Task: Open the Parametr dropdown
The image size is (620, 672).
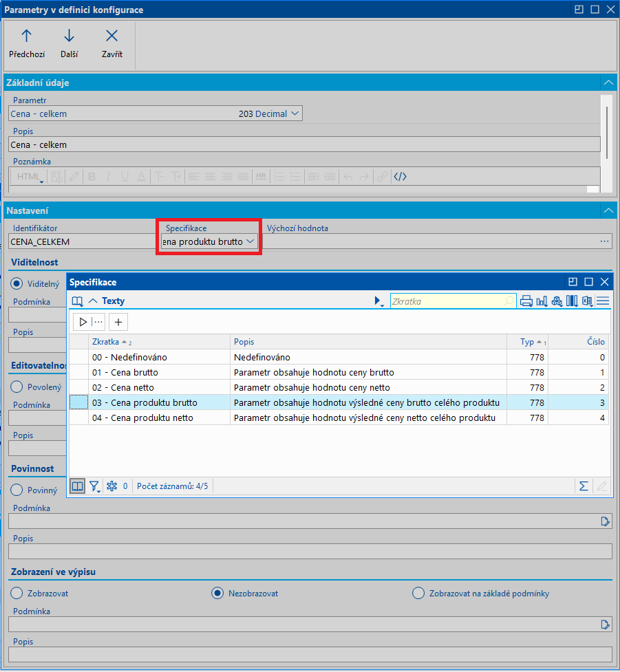Action: pyautogui.click(x=295, y=113)
